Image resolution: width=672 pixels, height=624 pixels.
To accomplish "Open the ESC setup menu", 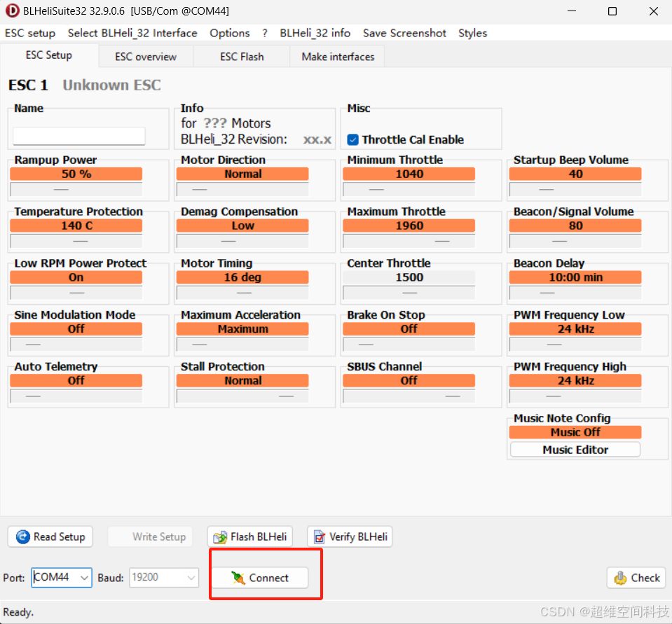I will (x=30, y=33).
